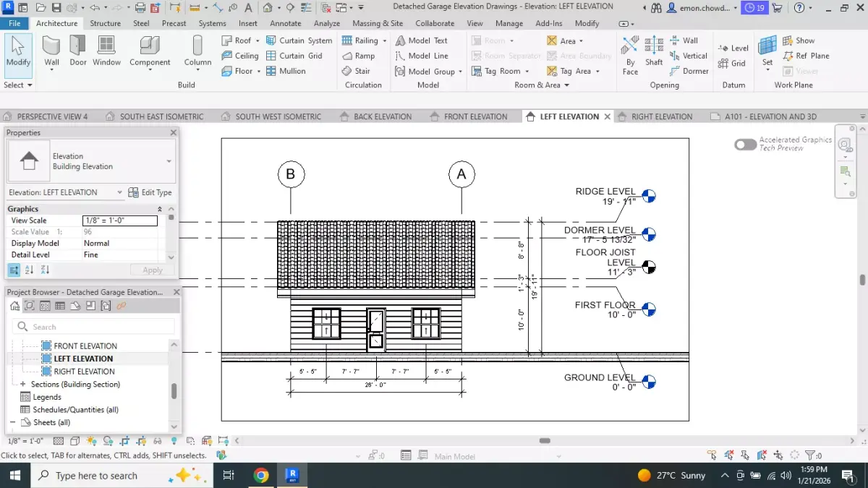The width and height of the screenshot is (868, 488).
Task: Select the Model Text tool
Action: click(x=421, y=40)
